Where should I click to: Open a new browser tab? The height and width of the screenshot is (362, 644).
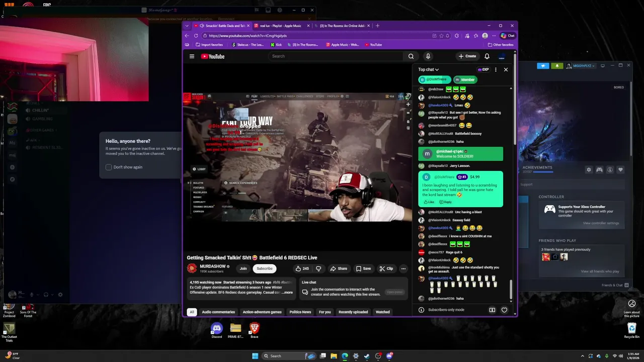click(377, 26)
